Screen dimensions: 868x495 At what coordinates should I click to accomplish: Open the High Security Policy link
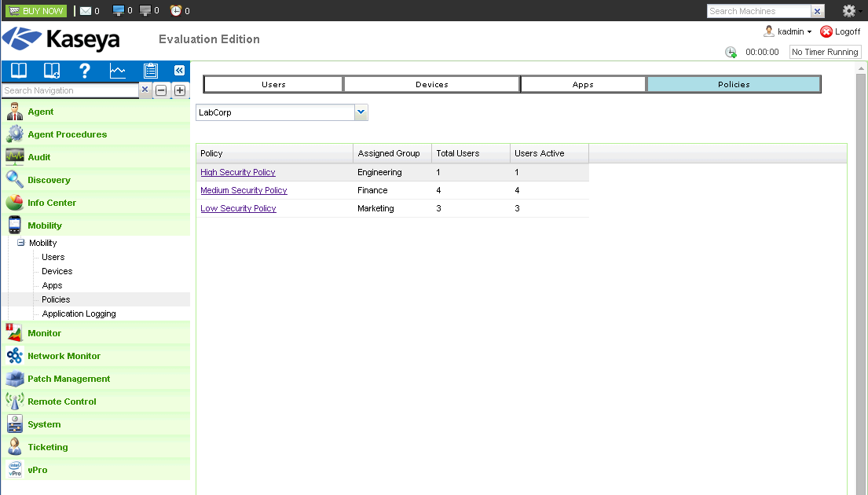[238, 172]
